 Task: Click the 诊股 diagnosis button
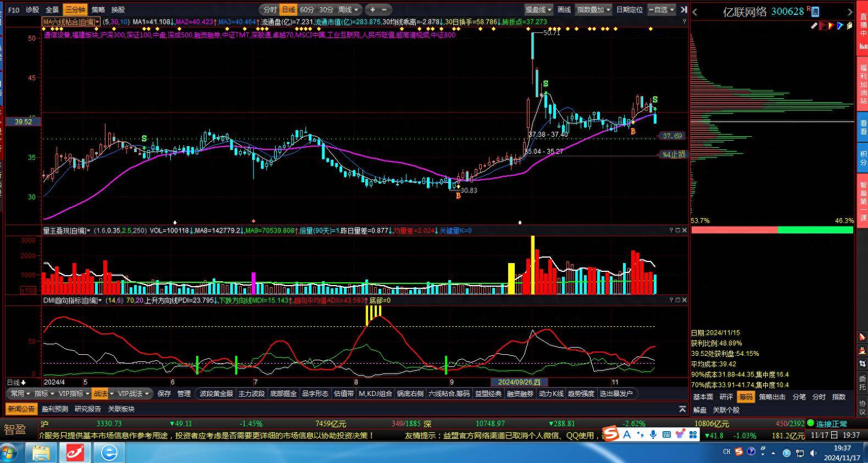pyautogui.click(x=32, y=10)
